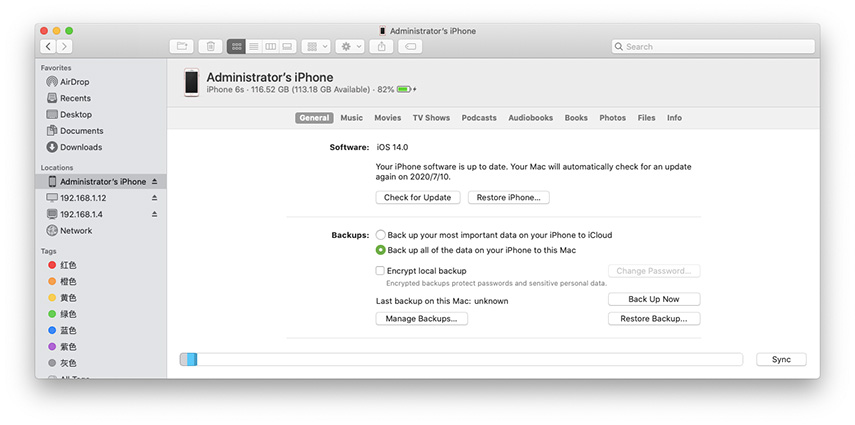
Task: Click the Sync button
Action: [x=781, y=360]
